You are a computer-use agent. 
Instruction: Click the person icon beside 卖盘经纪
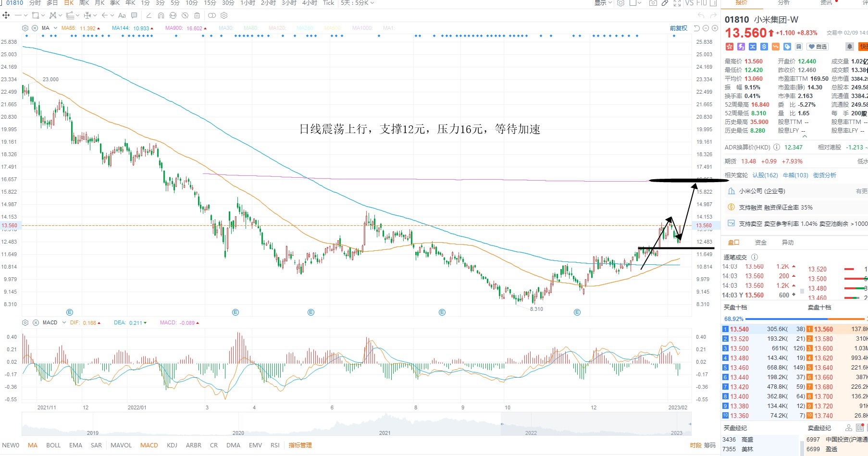click(849, 428)
